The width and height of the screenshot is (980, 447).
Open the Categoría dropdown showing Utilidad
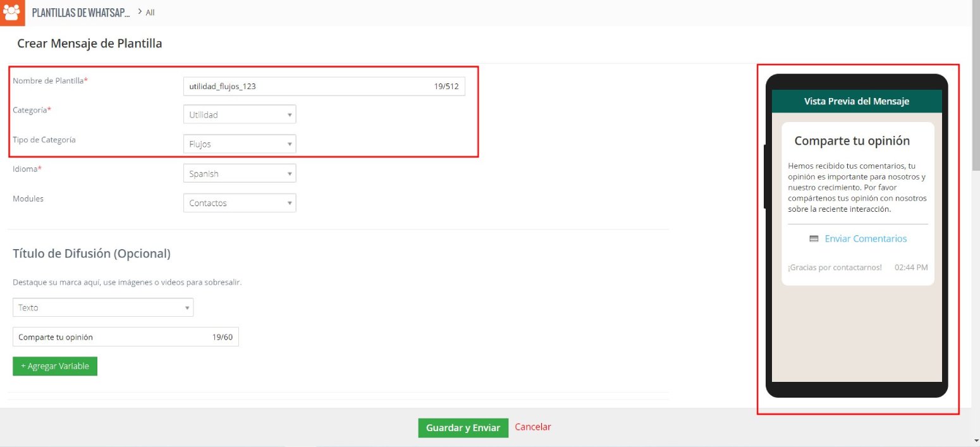(239, 114)
